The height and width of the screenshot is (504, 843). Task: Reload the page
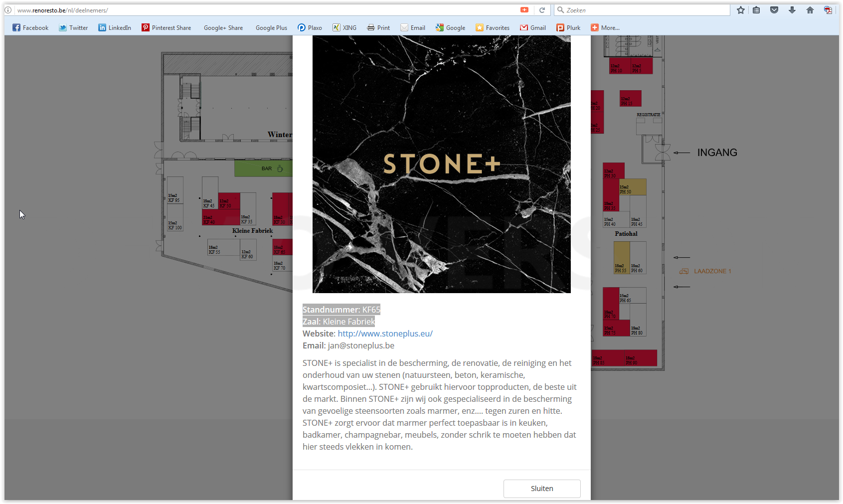coord(542,10)
